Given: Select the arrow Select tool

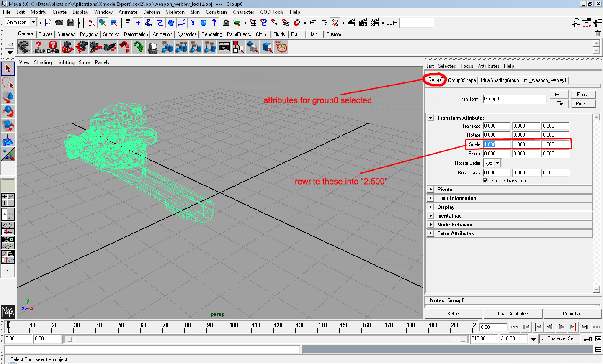Looking at the screenshot, I should click(x=8, y=68).
